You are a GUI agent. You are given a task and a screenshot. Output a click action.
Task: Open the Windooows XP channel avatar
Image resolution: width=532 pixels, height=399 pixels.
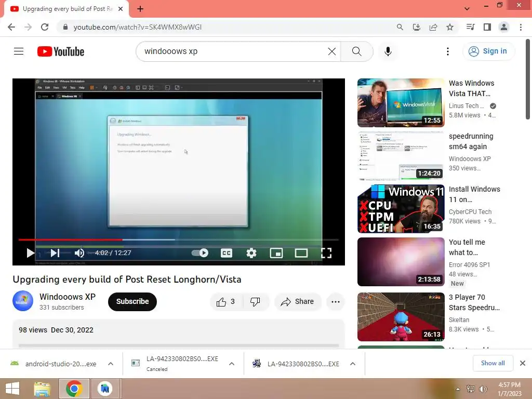[x=23, y=301]
